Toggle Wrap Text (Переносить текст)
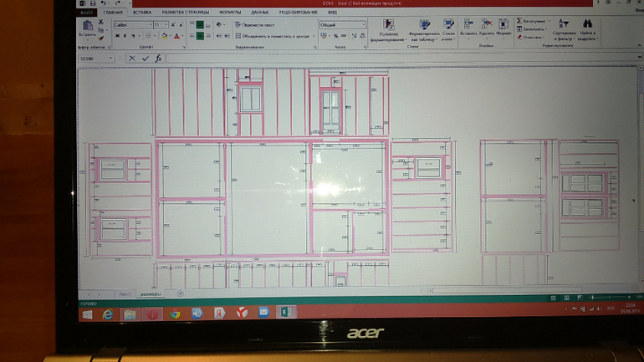Screen dimensions: 644x362 click(x=257, y=25)
